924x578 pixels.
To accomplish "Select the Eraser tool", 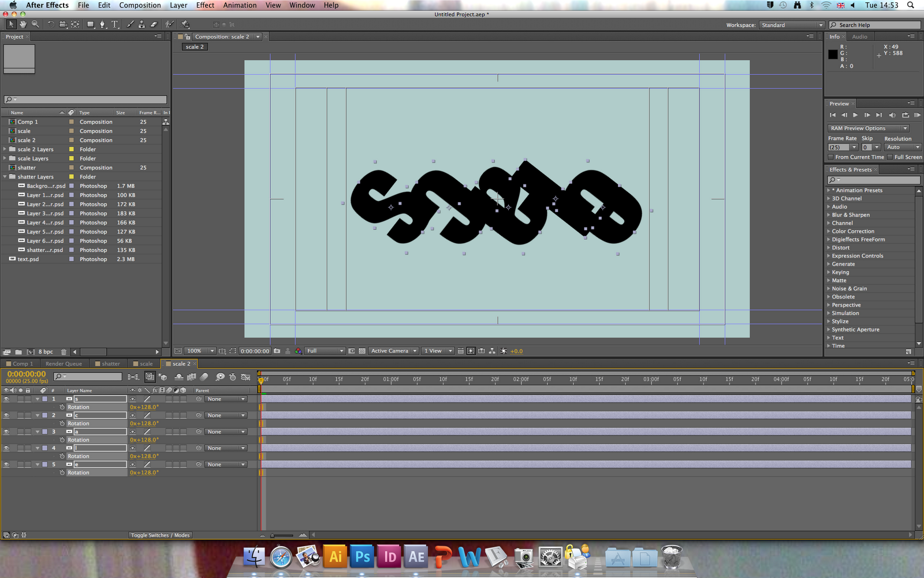I will pyautogui.click(x=154, y=24).
